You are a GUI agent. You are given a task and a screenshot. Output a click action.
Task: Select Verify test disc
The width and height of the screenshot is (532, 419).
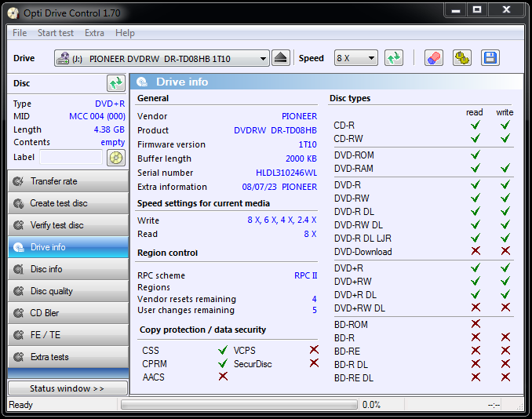click(x=68, y=225)
